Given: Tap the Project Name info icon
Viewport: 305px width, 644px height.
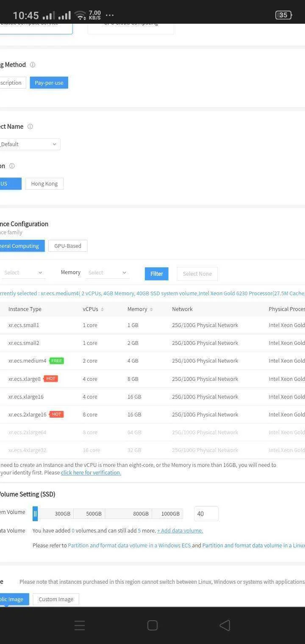Looking at the screenshot, I should tap(30, 127).
